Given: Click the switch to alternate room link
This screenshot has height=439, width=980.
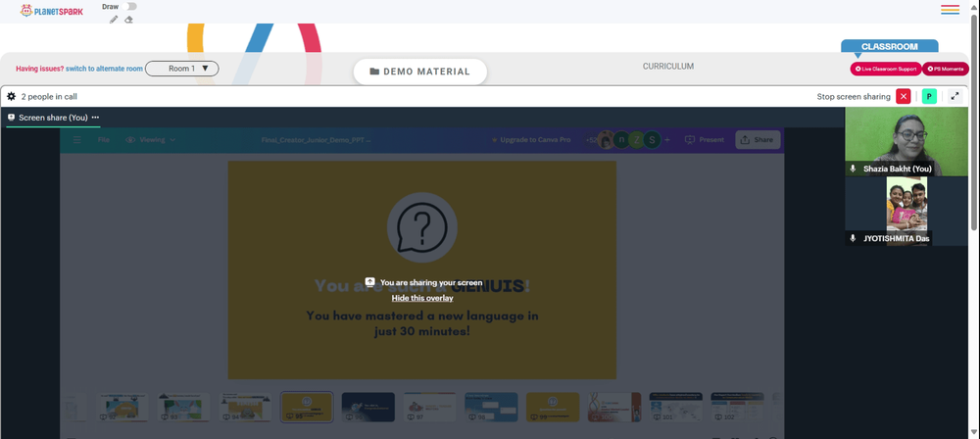Looking at the screenshot, I should tap(105, 69).
